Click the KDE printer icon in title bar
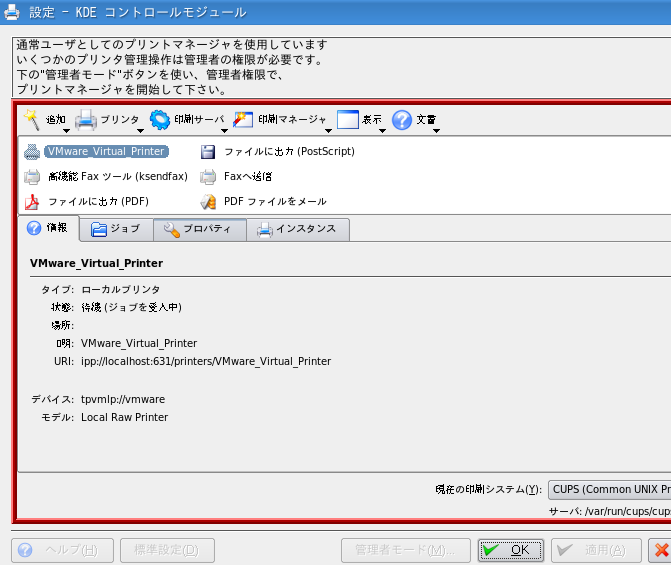Viewport: 671px width, 565px height. pyautogui.click(x=12, y=12)
